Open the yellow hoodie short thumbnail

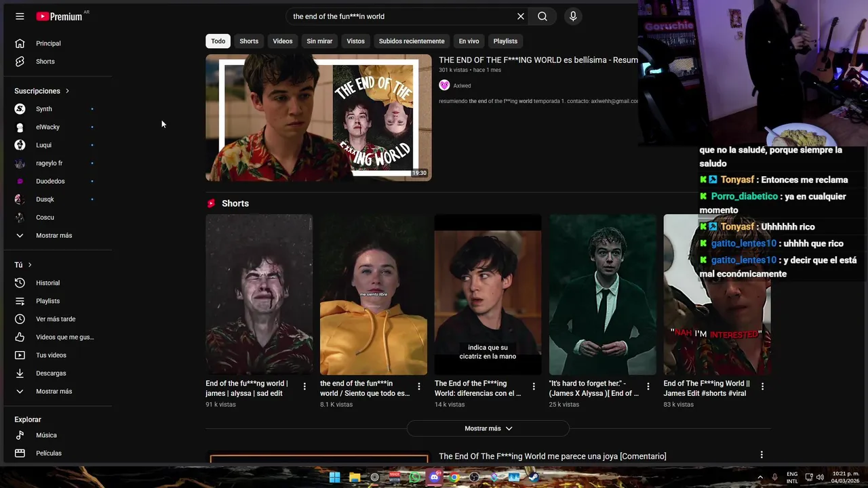(x=374, y=294)
